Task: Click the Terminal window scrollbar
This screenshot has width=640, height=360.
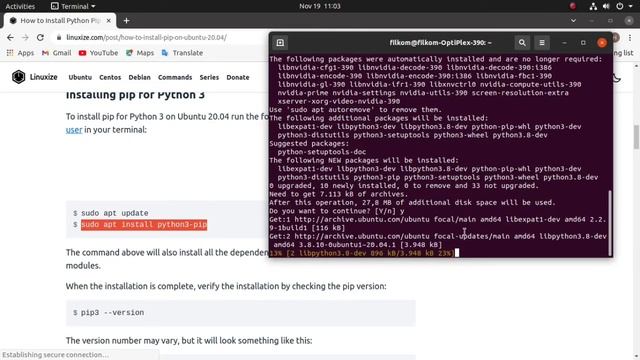Action: (x=610, y=222)
